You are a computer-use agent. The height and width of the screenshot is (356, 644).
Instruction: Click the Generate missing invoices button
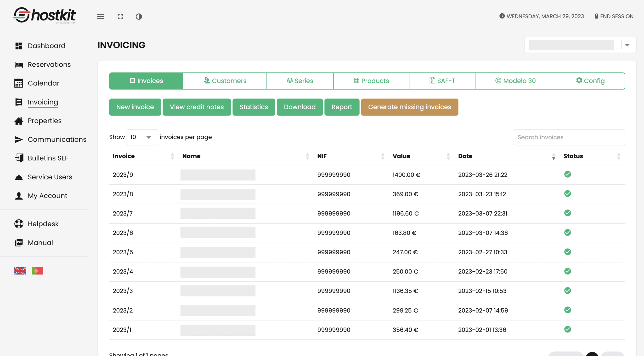tap(409, 107)
